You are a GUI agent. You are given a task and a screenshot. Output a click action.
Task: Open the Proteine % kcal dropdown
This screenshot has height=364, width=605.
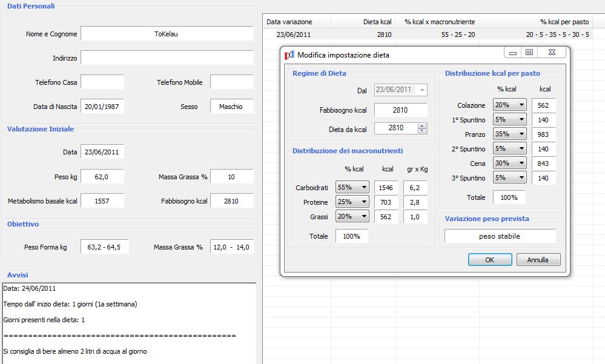click(352, 202)
